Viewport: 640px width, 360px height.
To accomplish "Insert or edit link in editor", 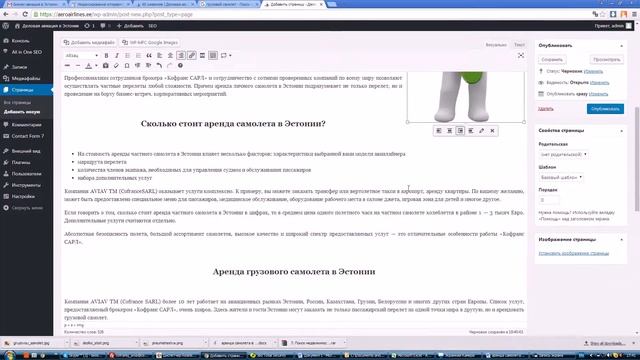I will click(x=191, y=56).
